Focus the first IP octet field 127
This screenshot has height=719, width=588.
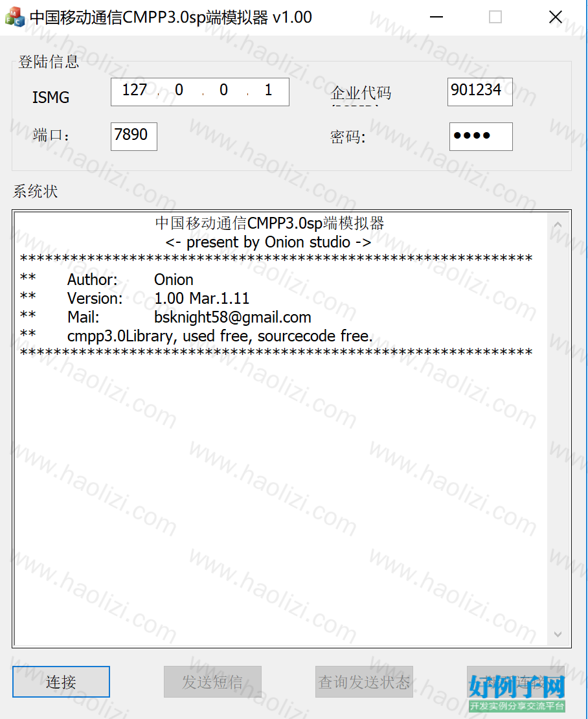pyautogui.click(x=134, y=90)
